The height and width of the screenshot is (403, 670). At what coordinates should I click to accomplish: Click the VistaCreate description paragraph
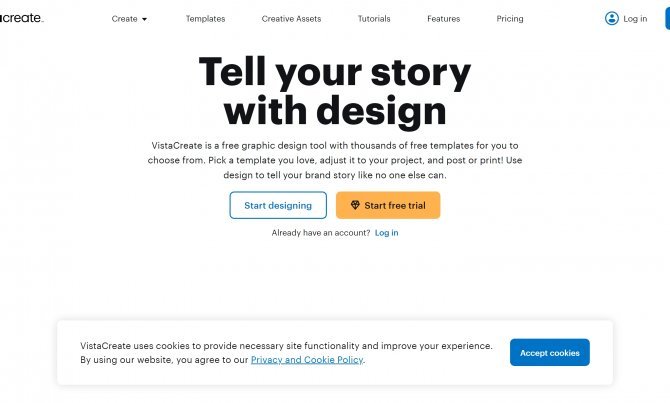tap(335, 160)
